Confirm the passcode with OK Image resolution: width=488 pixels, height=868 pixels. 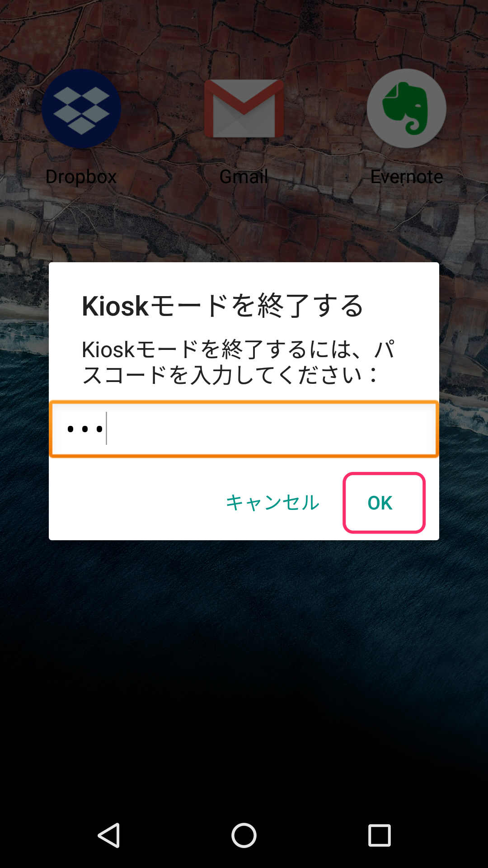point(384,503)
